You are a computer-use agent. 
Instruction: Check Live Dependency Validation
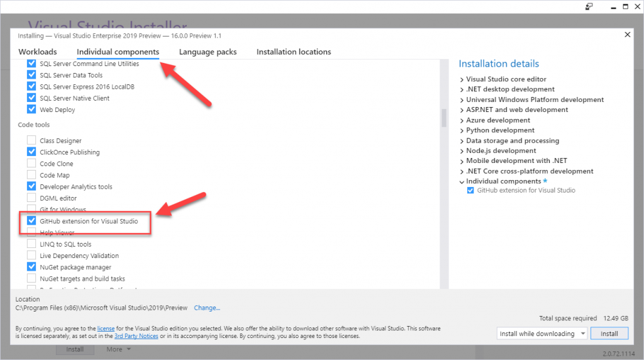31,255
